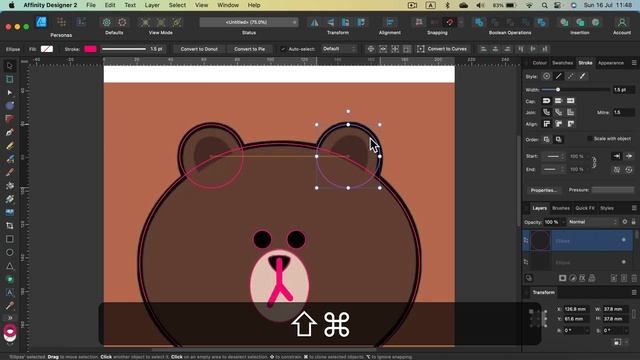Open the document title status dropdown
The image size is (640, 360).
point(249,22)
